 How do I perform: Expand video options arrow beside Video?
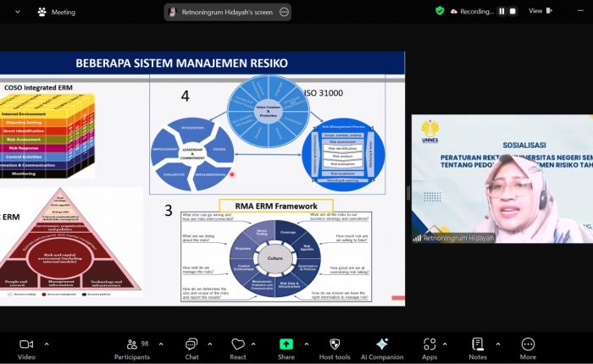tap(46, 344)
